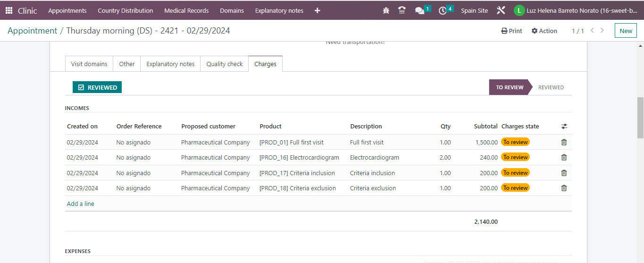Viewport: 644px width, 263px height.
Task: Open optional columns adjust icon
Action: pyautogui.click(x=564, y=127)
